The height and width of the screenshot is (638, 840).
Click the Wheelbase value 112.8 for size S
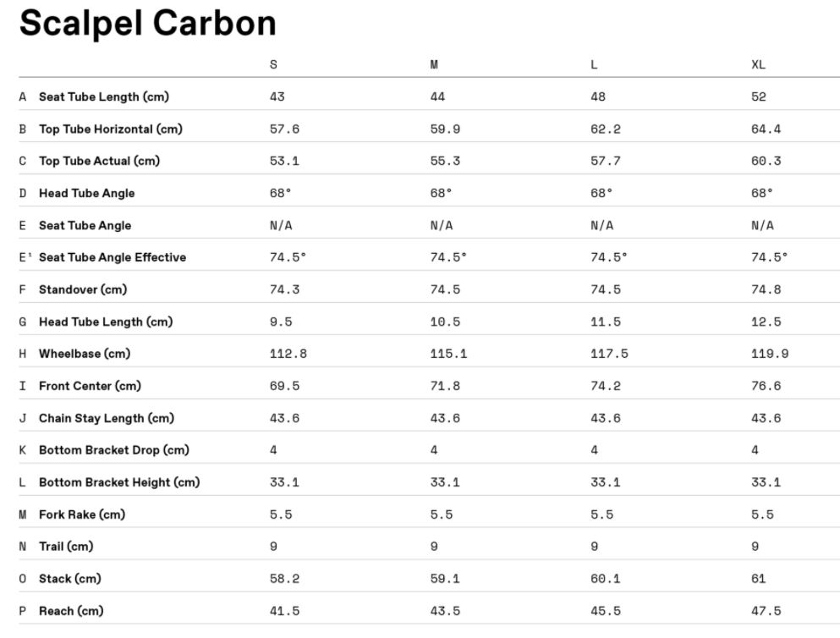click(288, 354)
